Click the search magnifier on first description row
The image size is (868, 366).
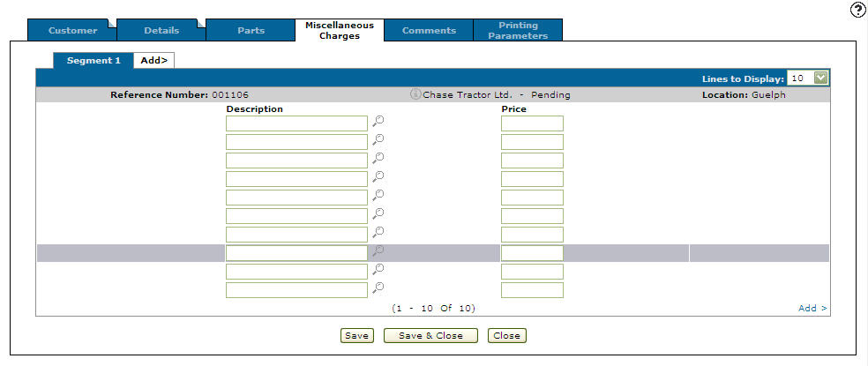click(x=378, y=122)
